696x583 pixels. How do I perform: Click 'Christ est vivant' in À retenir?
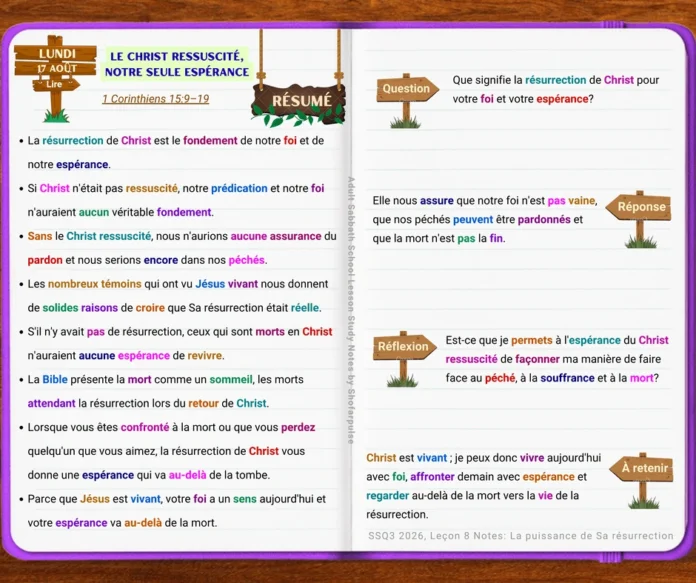click(407, 458)
